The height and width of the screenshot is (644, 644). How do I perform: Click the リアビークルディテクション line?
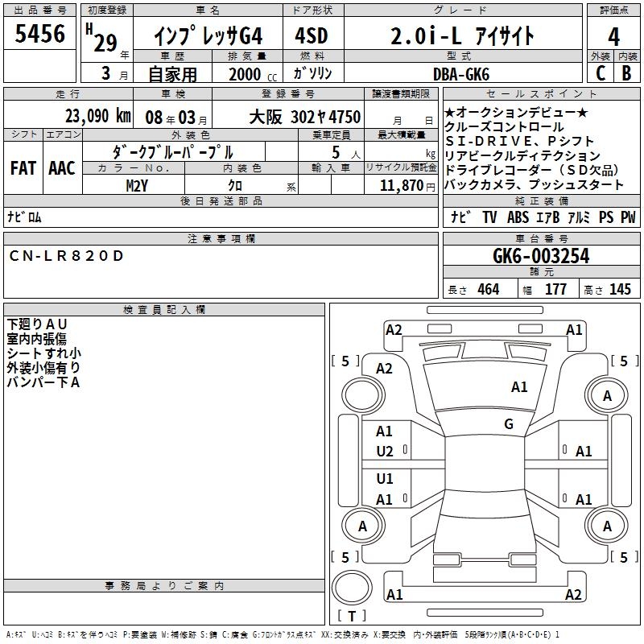pyautogui.click(x=522, y=155)
